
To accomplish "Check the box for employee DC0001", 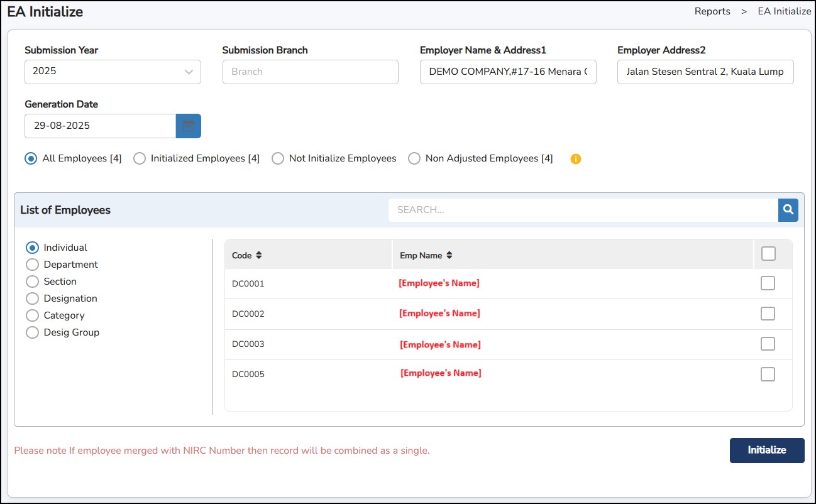I will point(768,283).
